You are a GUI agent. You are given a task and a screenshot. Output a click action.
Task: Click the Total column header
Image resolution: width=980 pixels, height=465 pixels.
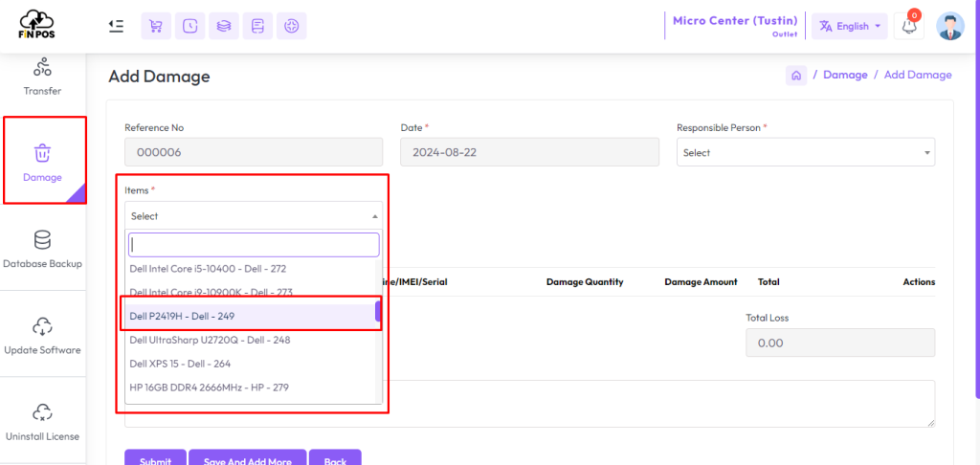pyautogui.click(x=768, y=282)
